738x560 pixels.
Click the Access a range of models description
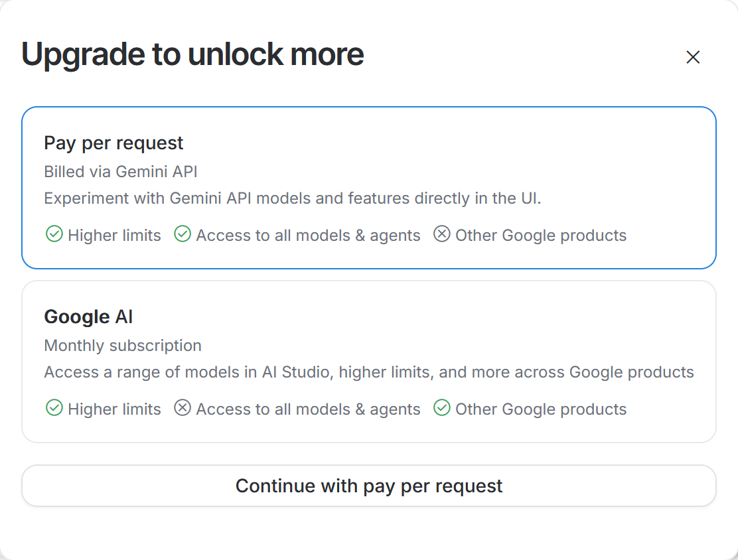(369, 372)
